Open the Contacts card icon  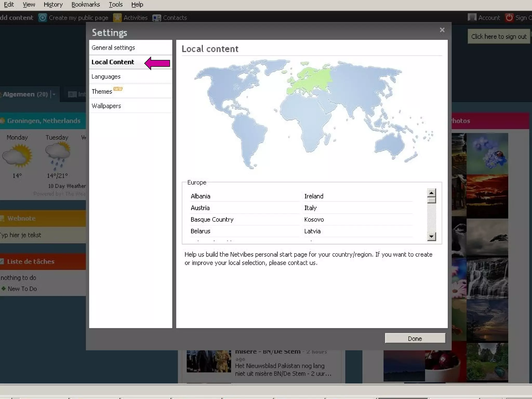pos(157,18)
